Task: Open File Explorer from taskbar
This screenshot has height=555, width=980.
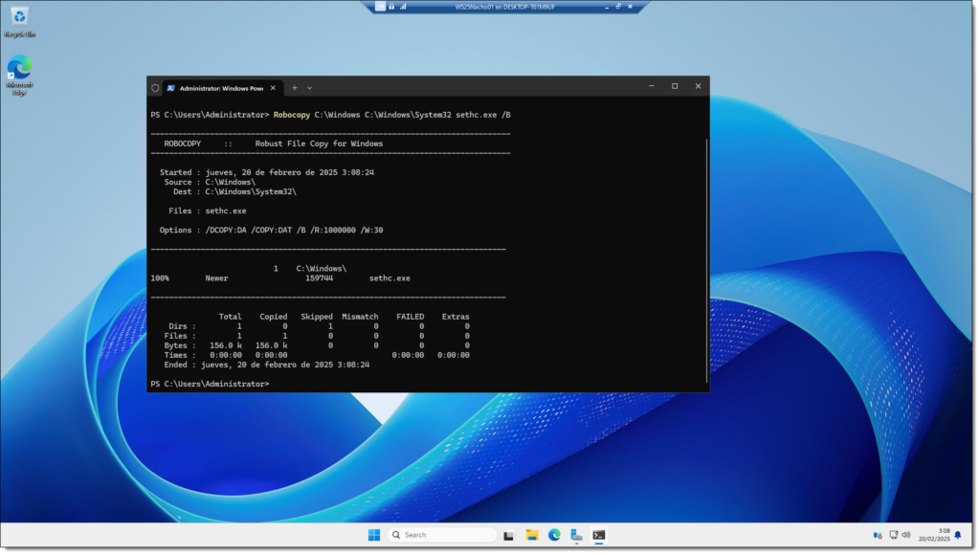Action: point(532,535)
